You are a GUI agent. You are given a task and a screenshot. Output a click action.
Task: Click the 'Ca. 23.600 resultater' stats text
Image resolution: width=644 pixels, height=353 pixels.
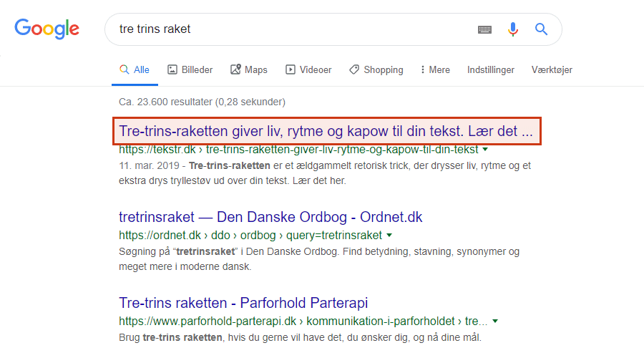202,102
